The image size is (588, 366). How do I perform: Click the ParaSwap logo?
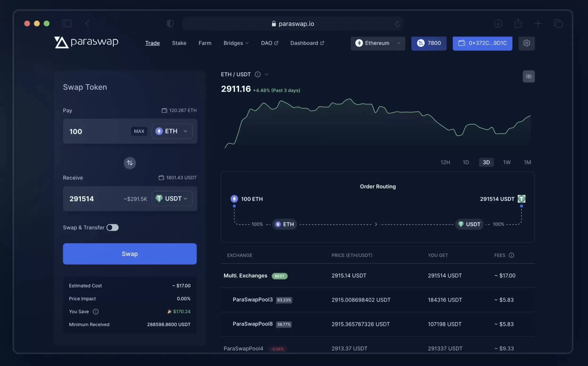tap(86, 42)
